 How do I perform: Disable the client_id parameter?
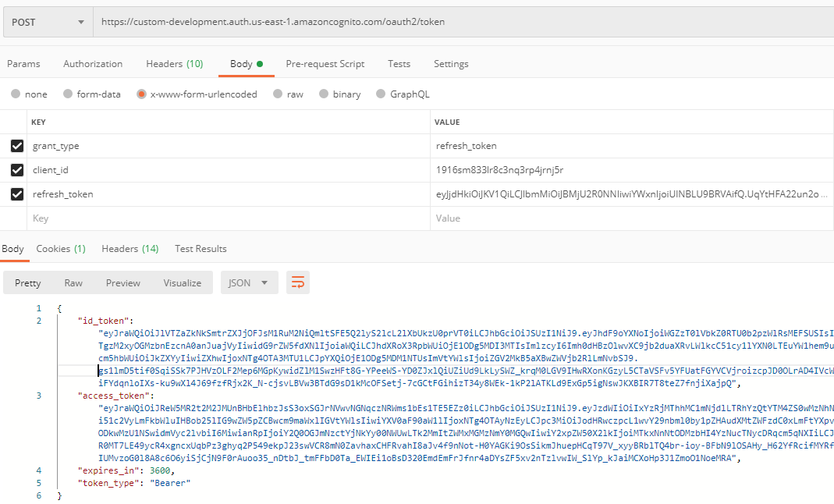pyautogui.click(x=17, y=169)
